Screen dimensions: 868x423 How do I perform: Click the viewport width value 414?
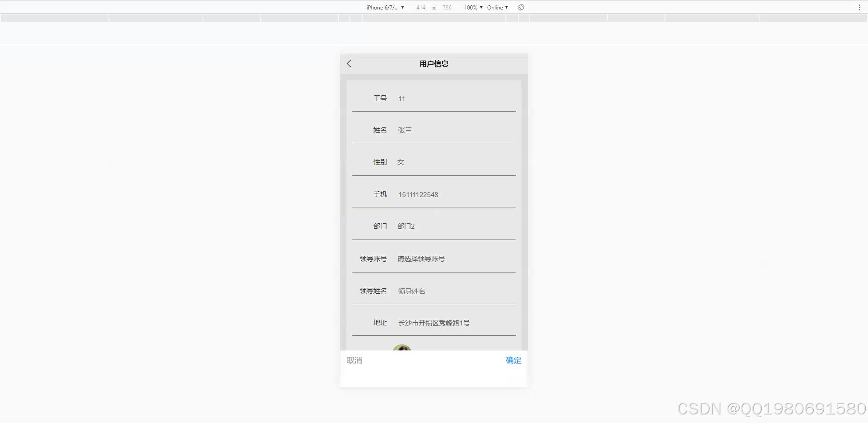pyautogui.click(x=421, y=7)
